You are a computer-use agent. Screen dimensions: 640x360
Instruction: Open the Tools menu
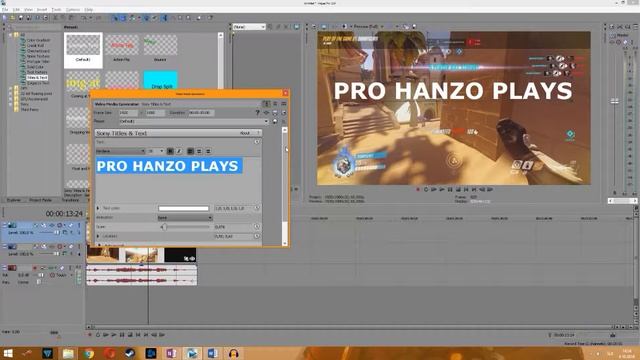pyautogui.click(x=56, y=9)
